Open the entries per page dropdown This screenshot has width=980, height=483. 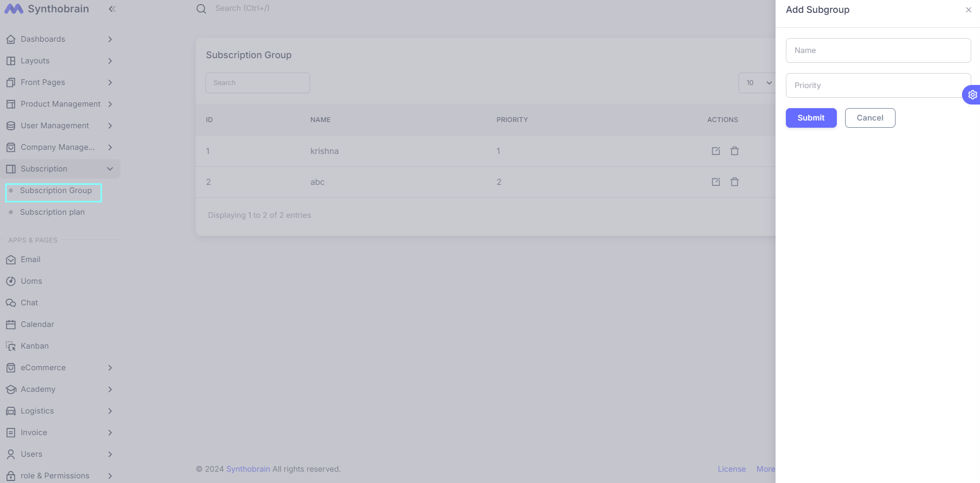click(758, 83)
